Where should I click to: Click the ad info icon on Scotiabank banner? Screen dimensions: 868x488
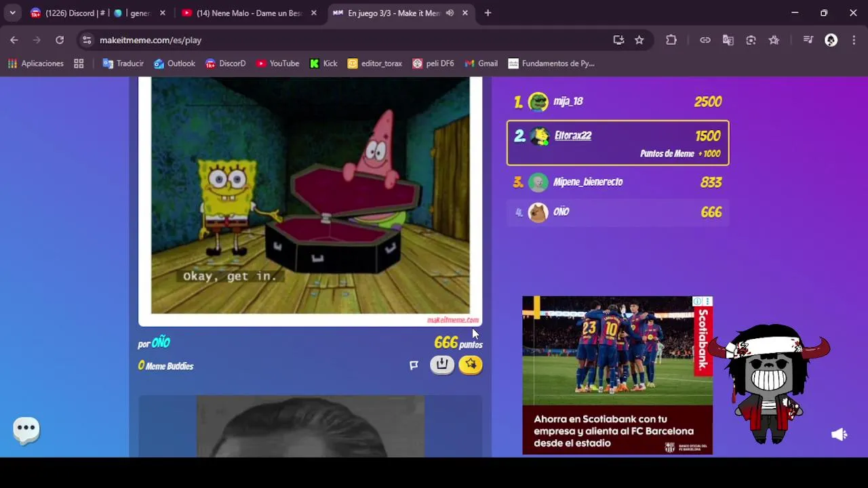697,301
